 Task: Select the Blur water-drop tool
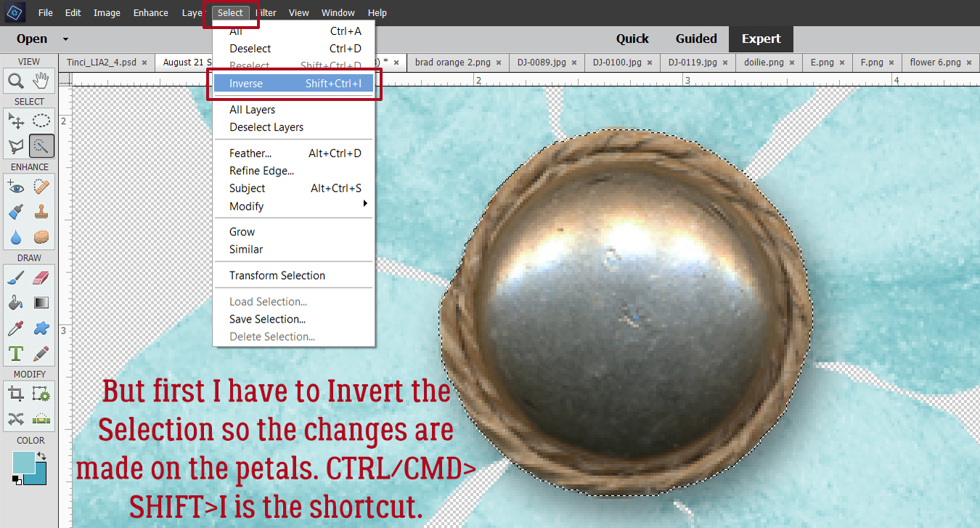tap(16, 237)
